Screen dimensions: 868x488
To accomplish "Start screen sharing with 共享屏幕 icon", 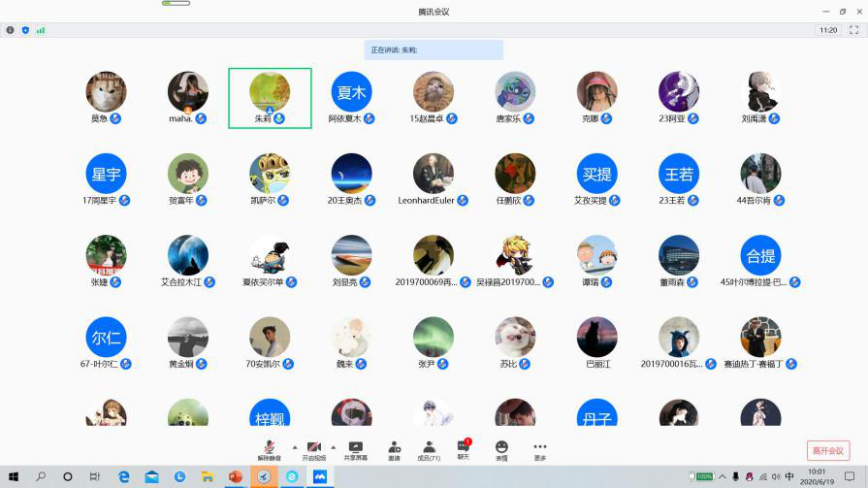I will (x=355, y=449).
